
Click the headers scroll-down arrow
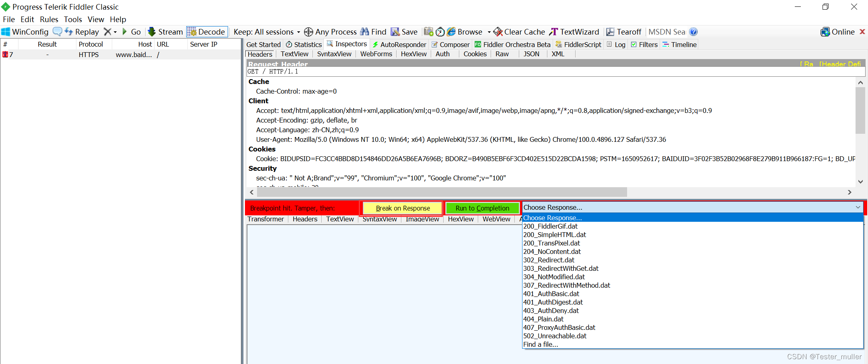[860, 182]
